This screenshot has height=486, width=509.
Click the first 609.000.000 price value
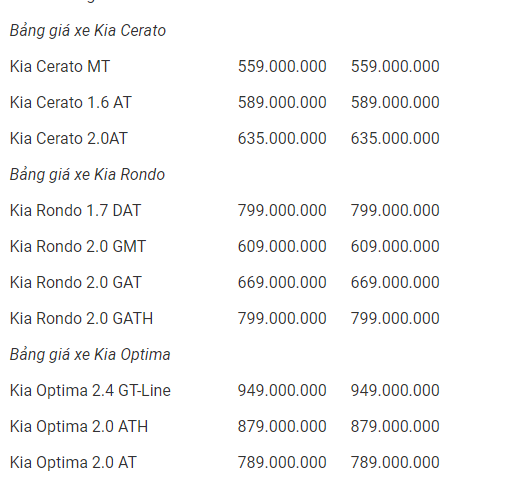pos(282,246)
